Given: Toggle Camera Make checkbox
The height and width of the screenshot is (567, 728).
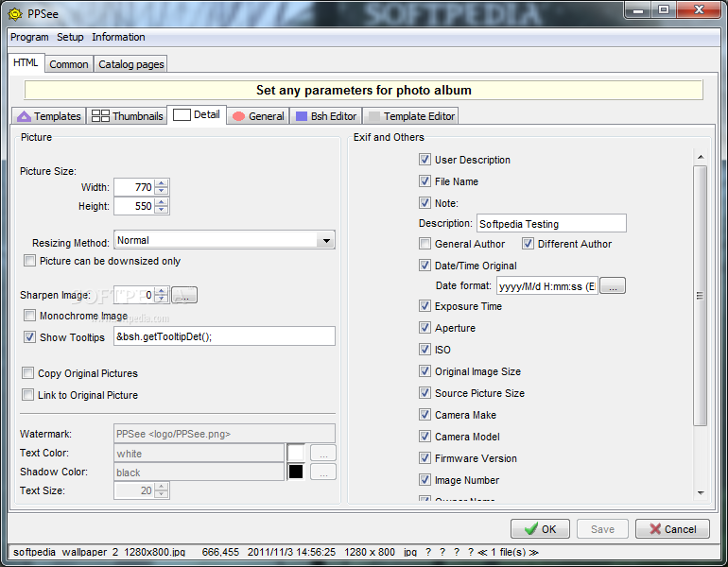Looking at the screenshot, I should 425,414.
